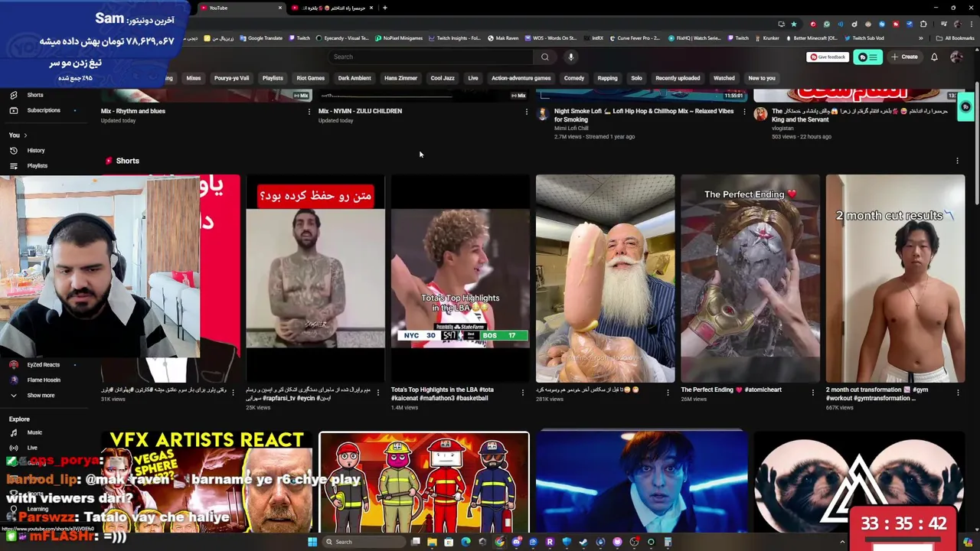Click the Mimi Lofi Chill channel avatar
This screenshot has height=551, width=980.
tap(543, 114)
